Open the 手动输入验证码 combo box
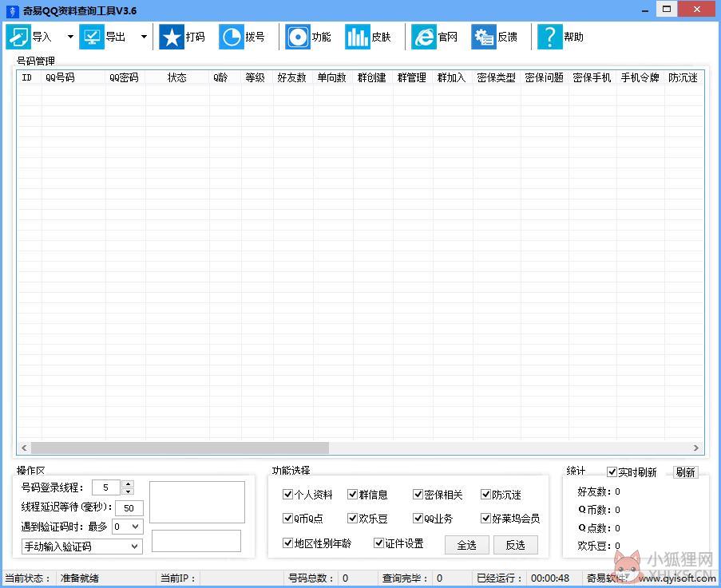This screenshot has height=588, width=721. [x=82, y=547]
